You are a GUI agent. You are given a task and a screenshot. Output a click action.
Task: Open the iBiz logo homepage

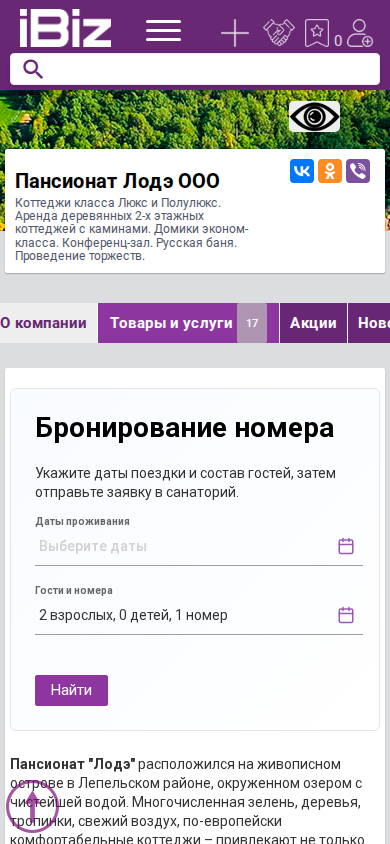coord(66,29)
